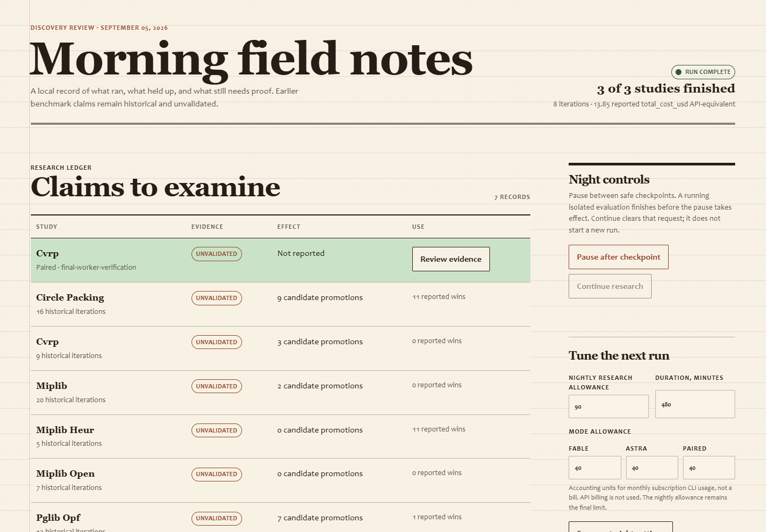Select the Cvrp row with 9 historical iterations
This screenshot has height=532, width=766.
280,348
